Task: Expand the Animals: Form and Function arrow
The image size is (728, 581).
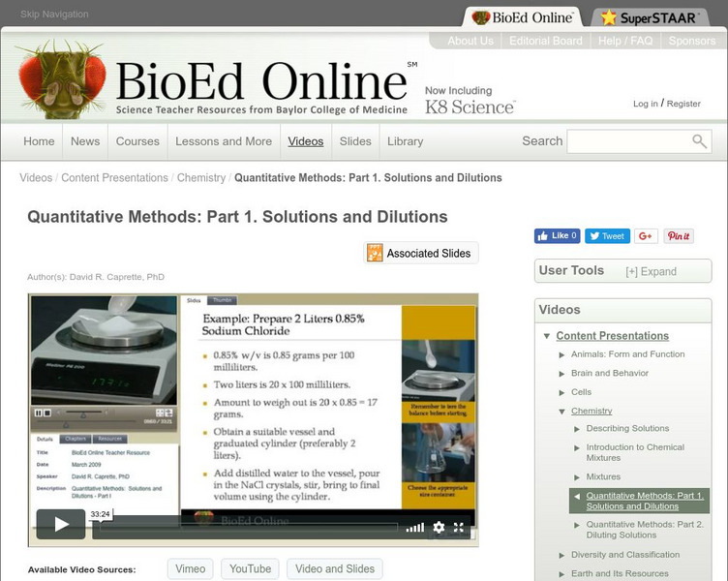Action: 561,354
